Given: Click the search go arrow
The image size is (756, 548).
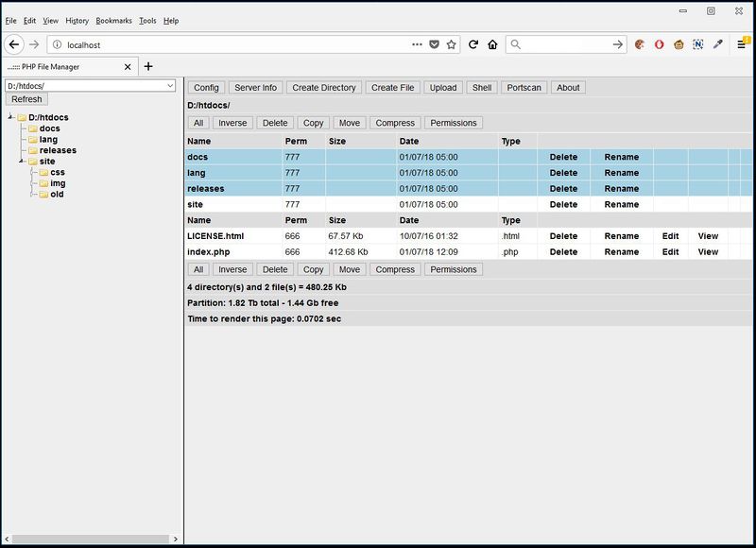Looking at the screenshot, I should (x=618, y=44).
